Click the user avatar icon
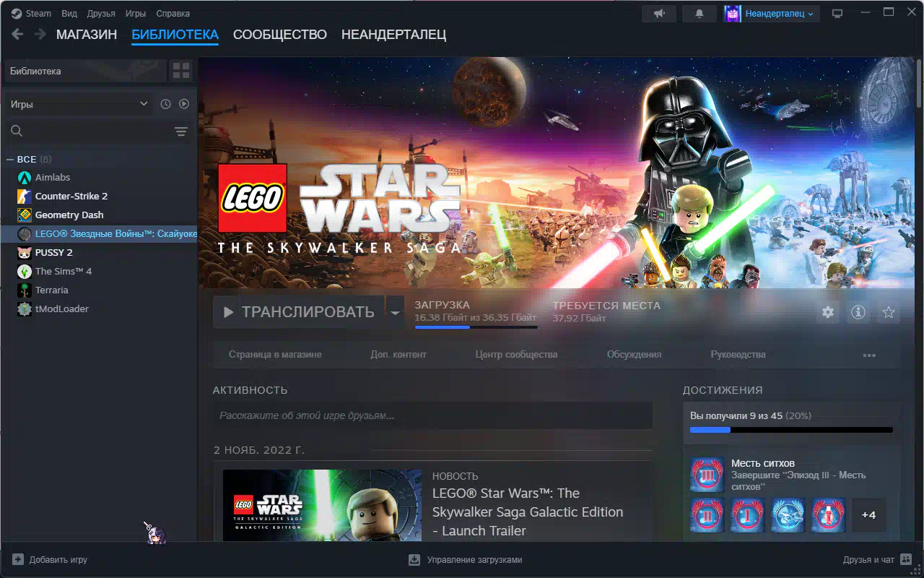This screenshot has height=578, width=924. (x=732, y=14)
